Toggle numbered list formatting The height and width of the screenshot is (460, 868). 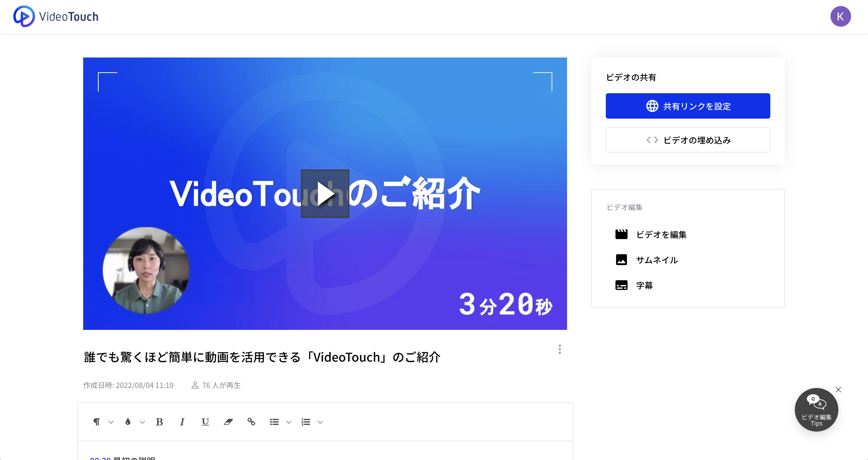[306, 422]
